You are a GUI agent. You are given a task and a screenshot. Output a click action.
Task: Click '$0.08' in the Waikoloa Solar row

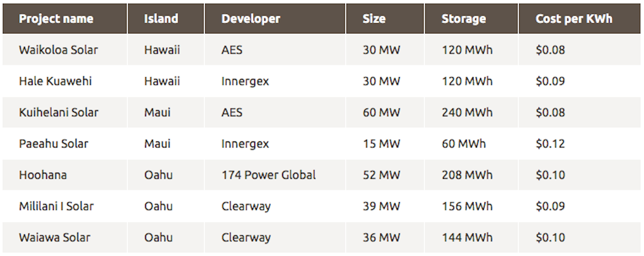click(x=550, y=50)
